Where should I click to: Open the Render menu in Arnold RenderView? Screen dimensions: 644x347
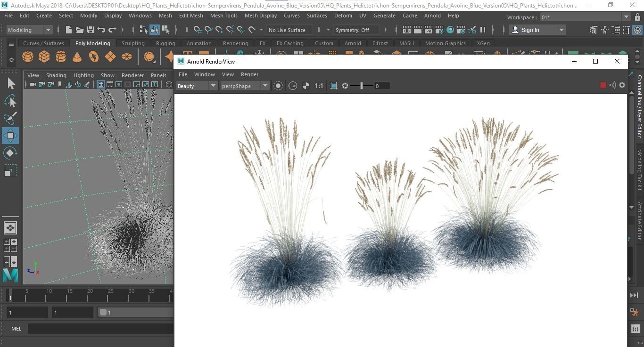click(x=249, y=74)
